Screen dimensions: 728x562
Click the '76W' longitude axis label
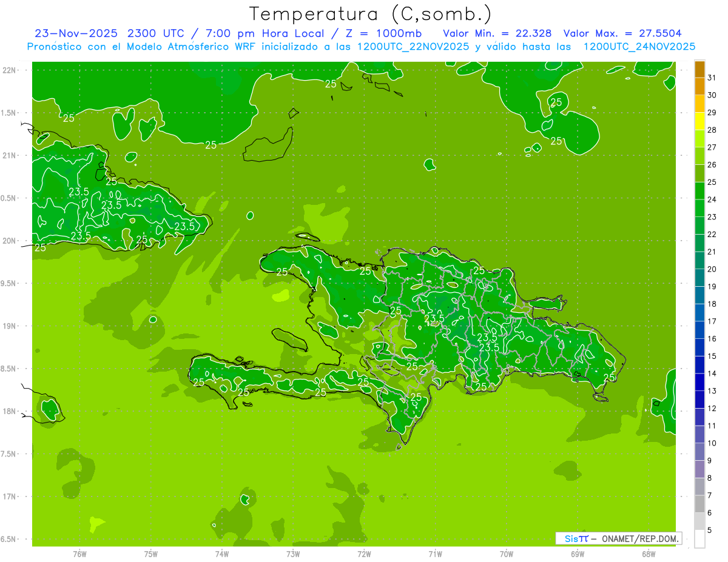pyautogui.click(x=79, y=554)
